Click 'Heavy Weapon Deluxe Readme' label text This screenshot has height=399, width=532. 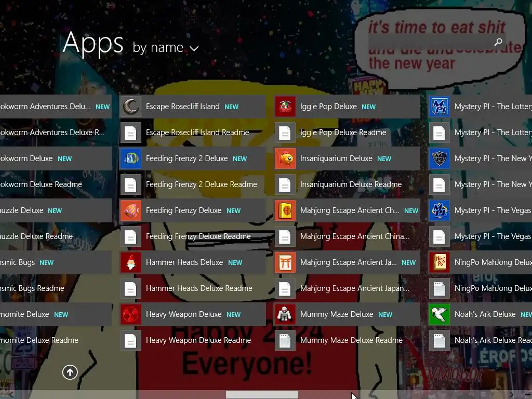(198, 340)
